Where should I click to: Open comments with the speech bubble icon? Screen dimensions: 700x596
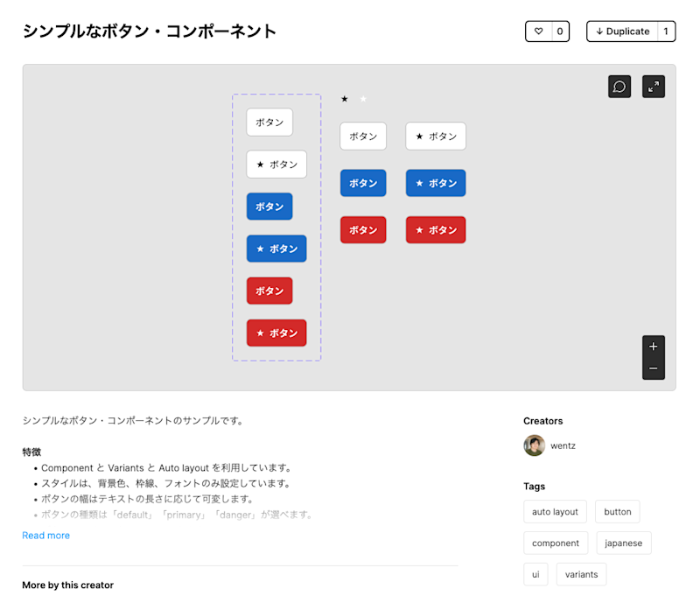(619, 87)
